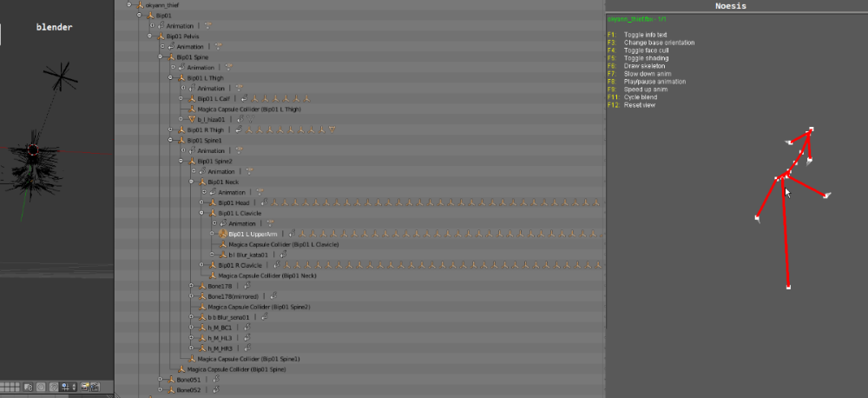Viewport: 868px width, 398px height.
Task: Expand the Bone051 tree node
Action: pos(161,380)
